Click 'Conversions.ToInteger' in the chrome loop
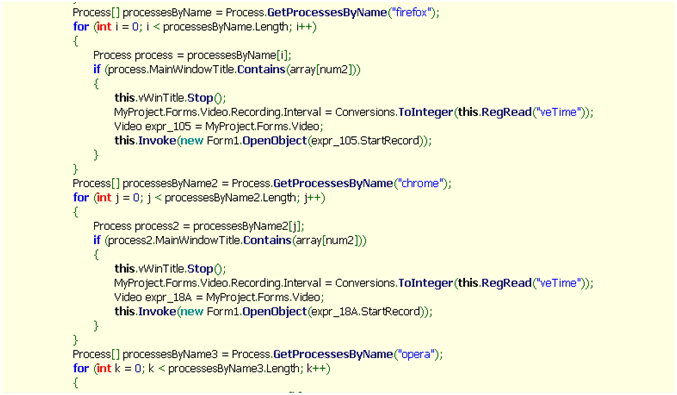 pos(394,283)
